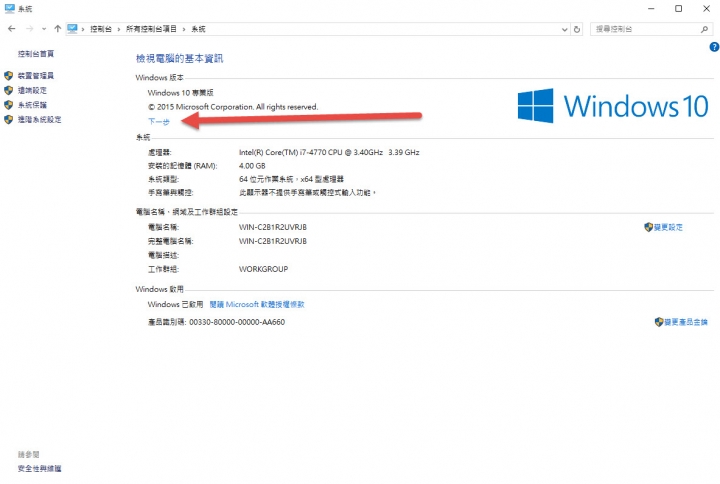Click the chevron after 所有控制台項目 breadcrumb

point(184,29)
